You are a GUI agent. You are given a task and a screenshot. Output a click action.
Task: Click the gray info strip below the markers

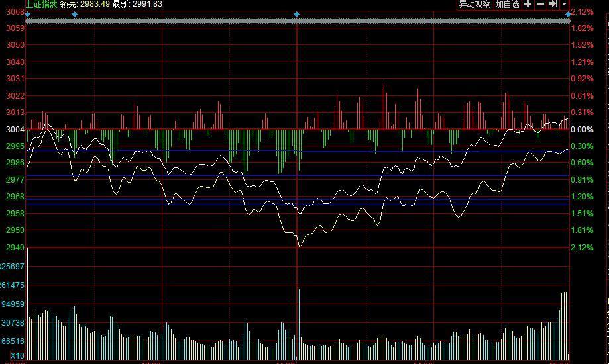pos(298,21)
